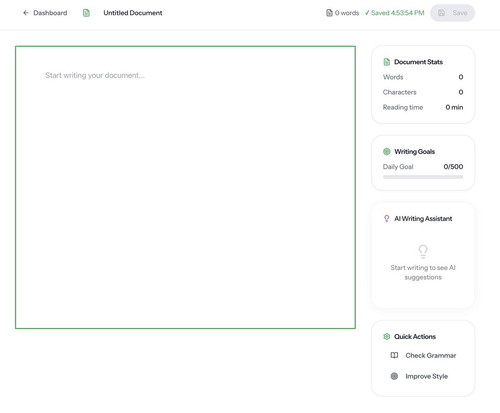
Task: Click the 'Saved 4:53:54 PM' status
Action: 394,13
